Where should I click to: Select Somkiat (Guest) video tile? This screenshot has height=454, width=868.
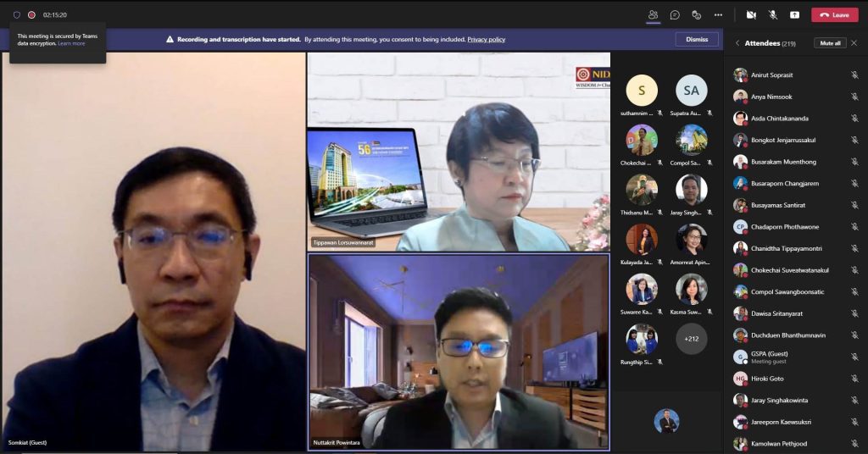[154, 251]
